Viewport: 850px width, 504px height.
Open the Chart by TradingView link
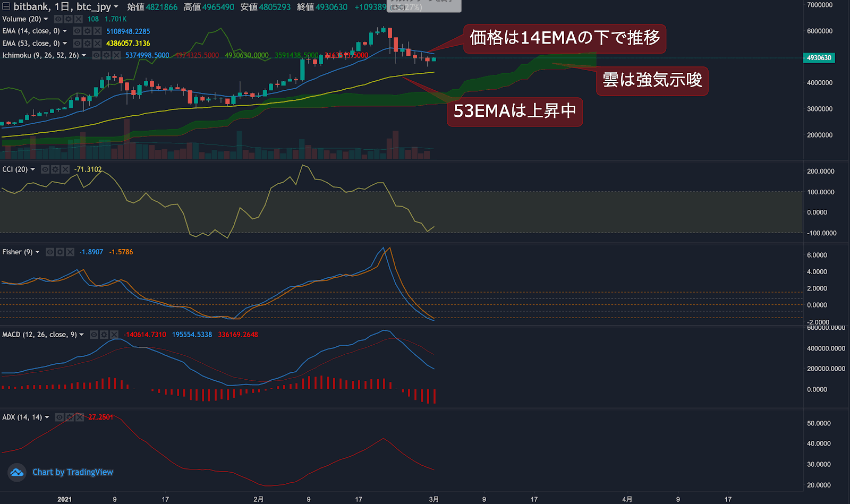point(73,472)
